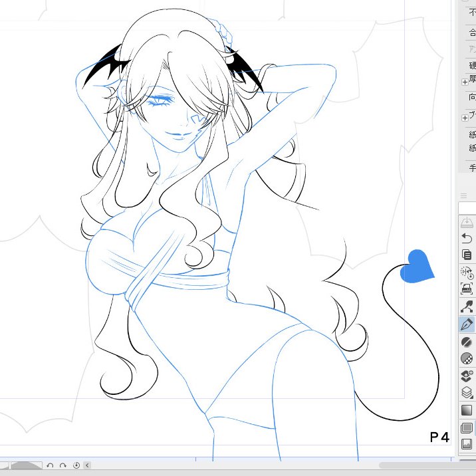Click the half-filled circle icon
This screenshot has width=476, height=476.
point(466,342)
